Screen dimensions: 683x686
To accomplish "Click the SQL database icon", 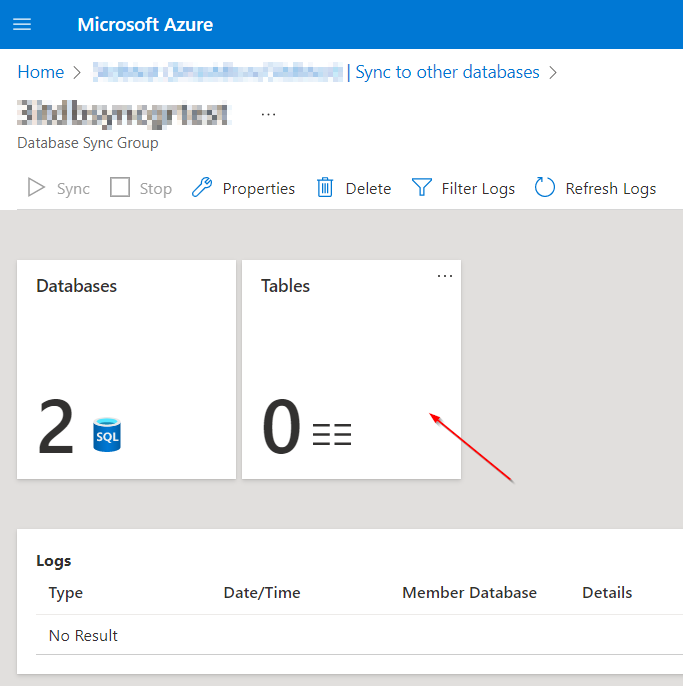I will point(107,434).
